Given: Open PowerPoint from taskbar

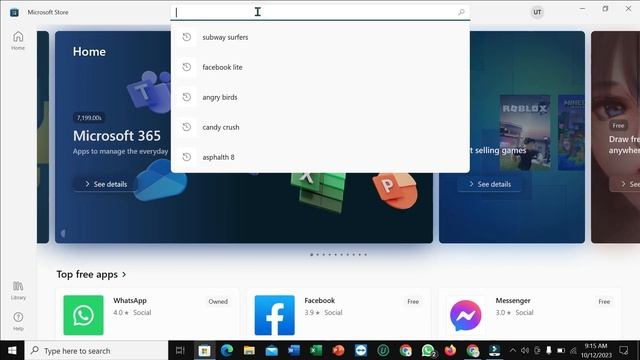Looking at the screenshot, I should 338,351.
